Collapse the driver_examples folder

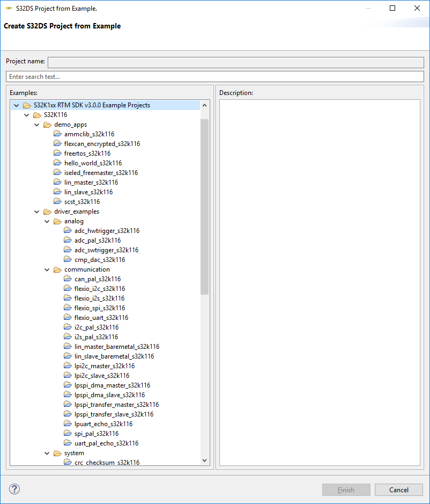click(37, 212)
